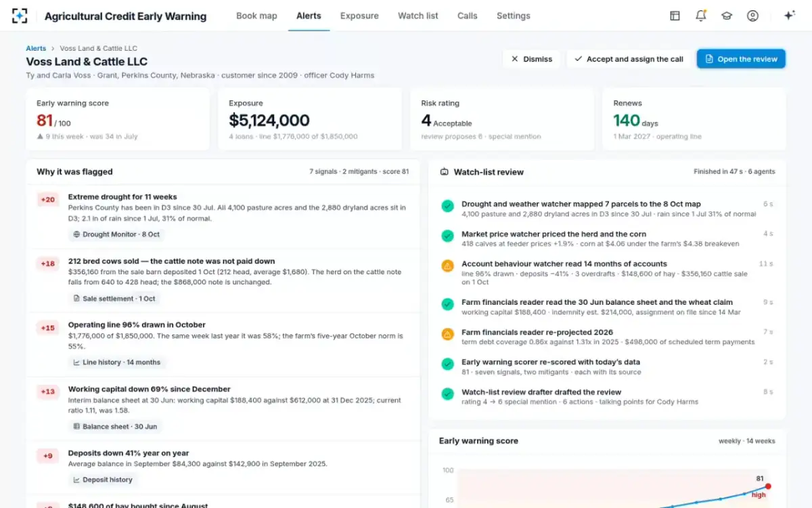Click the +13 badge for working capital

tap(48, 391)
